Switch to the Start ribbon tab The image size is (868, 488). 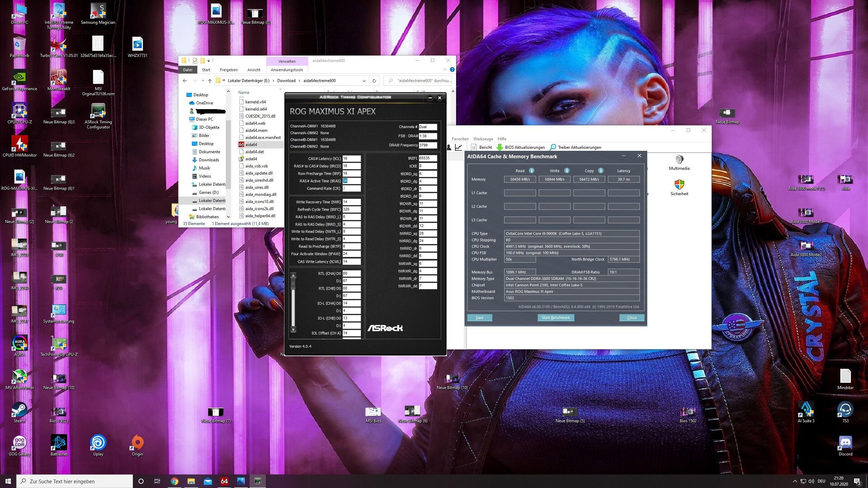pos(206,70)
